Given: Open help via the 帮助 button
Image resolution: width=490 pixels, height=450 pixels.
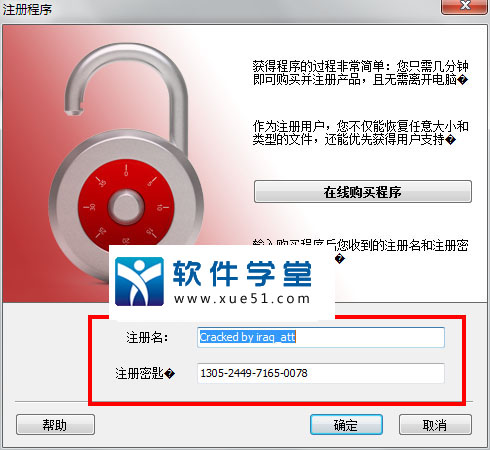Looking at the screenshot, I should (55, 425).
